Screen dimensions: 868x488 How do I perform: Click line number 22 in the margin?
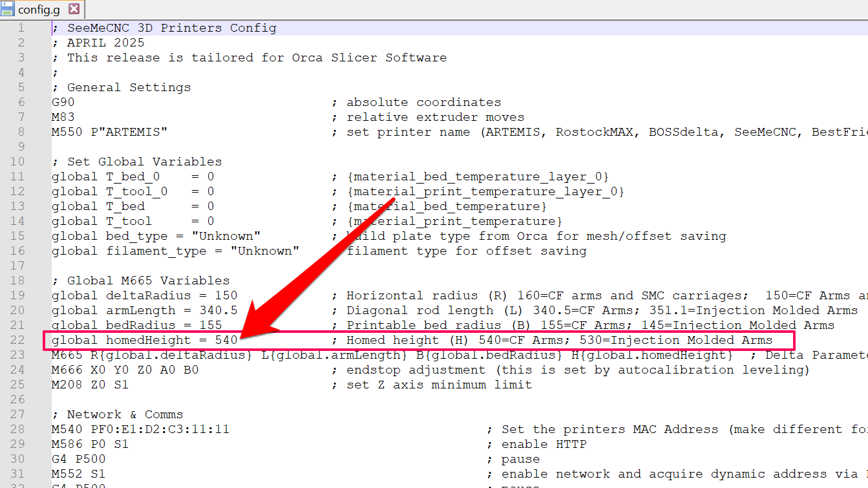coord(18,339)
